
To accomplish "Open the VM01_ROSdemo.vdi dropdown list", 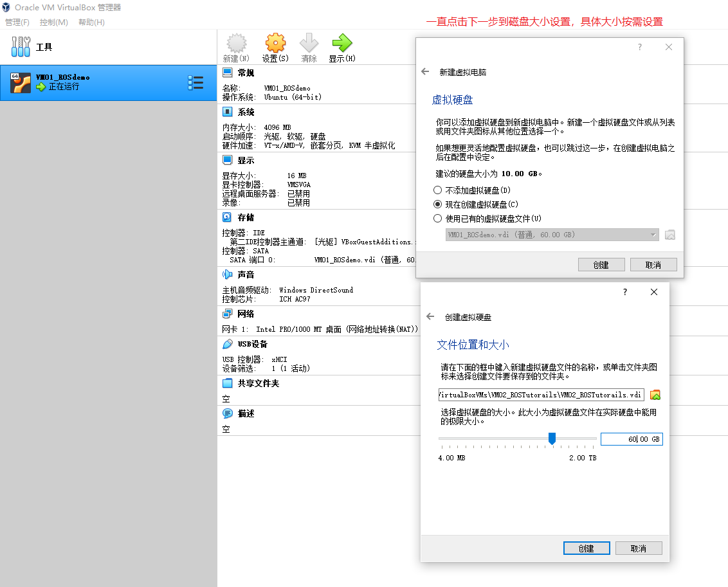I will point(651,234).
